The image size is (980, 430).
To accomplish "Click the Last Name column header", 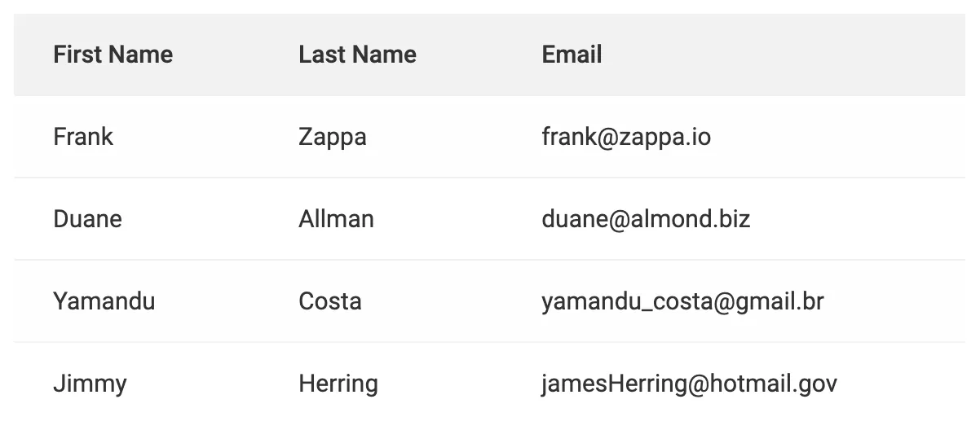I will point(357,55).
